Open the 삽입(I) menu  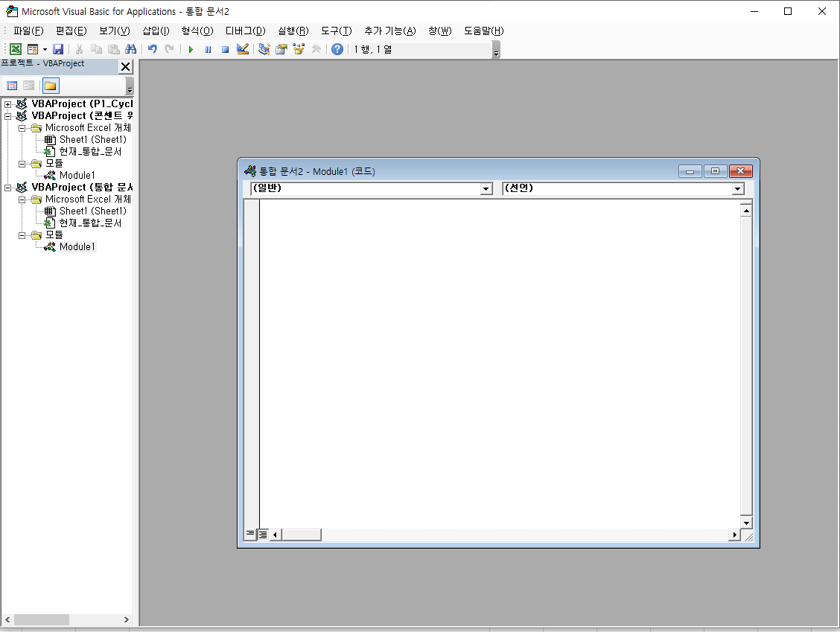pos(156,31)
